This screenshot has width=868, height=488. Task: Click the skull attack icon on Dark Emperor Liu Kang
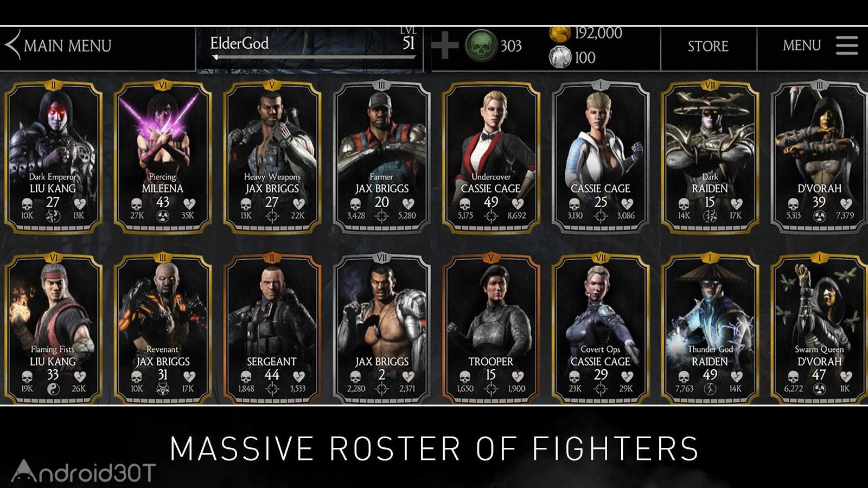(27, 204)
